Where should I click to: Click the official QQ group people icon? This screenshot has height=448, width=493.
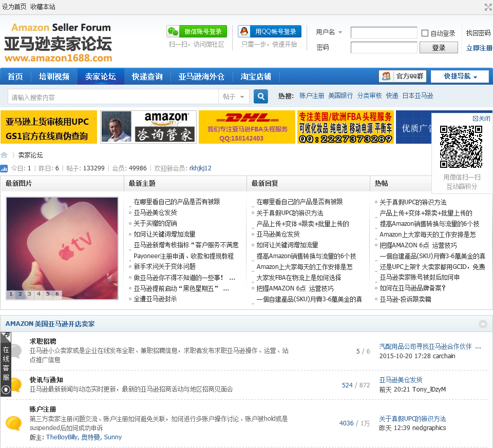[386, 76]
